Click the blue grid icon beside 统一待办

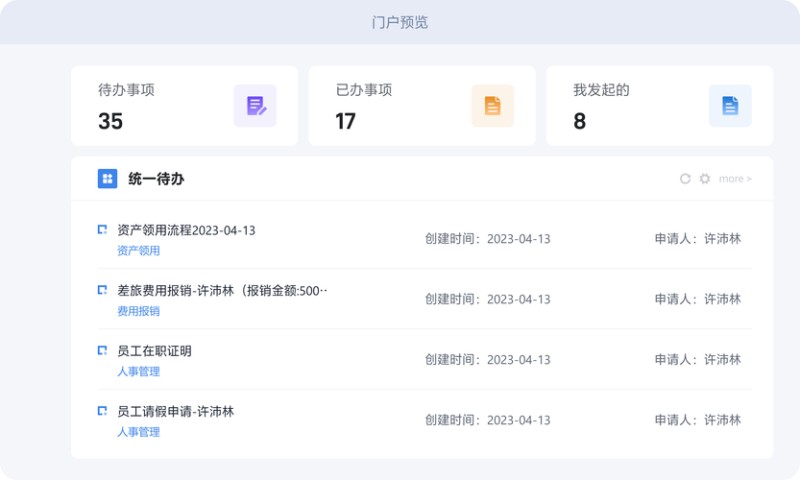pyautogui.click(x=107, y=179)
